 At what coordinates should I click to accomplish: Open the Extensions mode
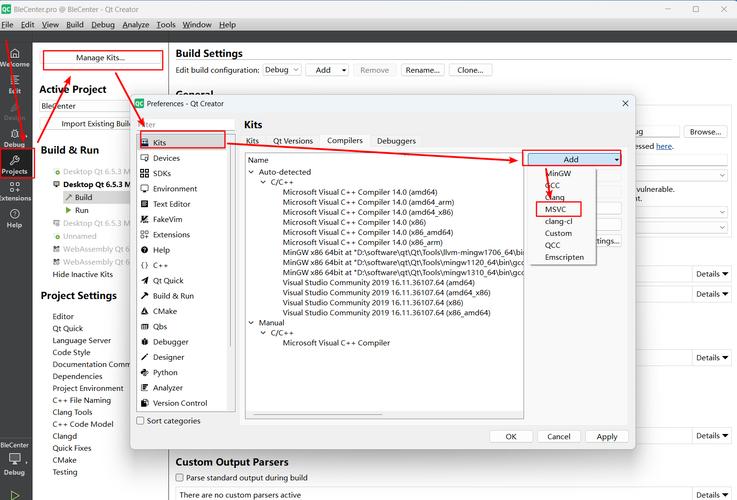[15, 191]
